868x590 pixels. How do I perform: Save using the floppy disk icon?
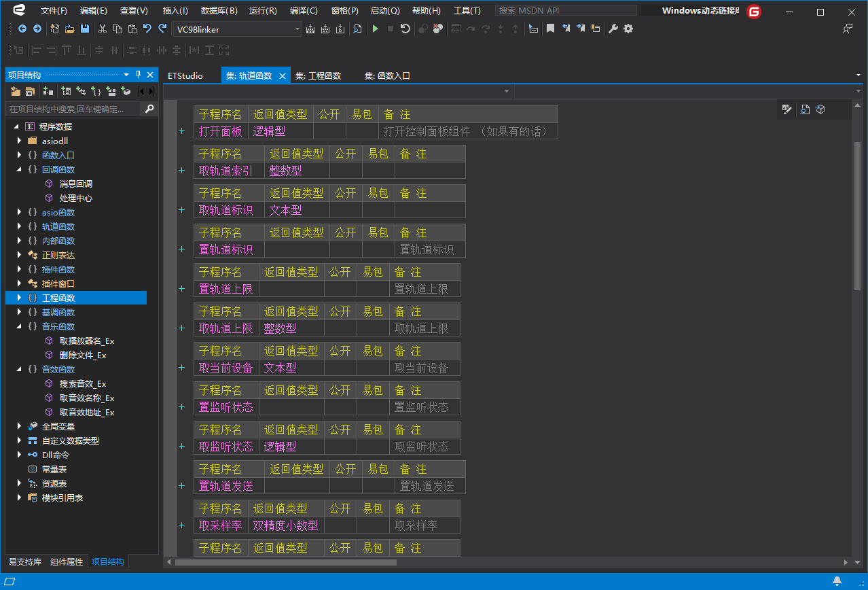click(85, 29)
